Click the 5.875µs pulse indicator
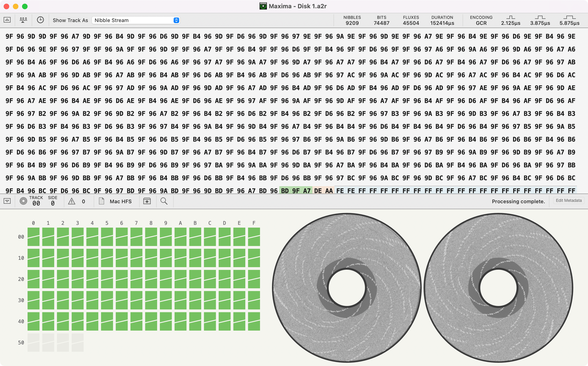Screen dimensions: 588x366 [570, 20]
